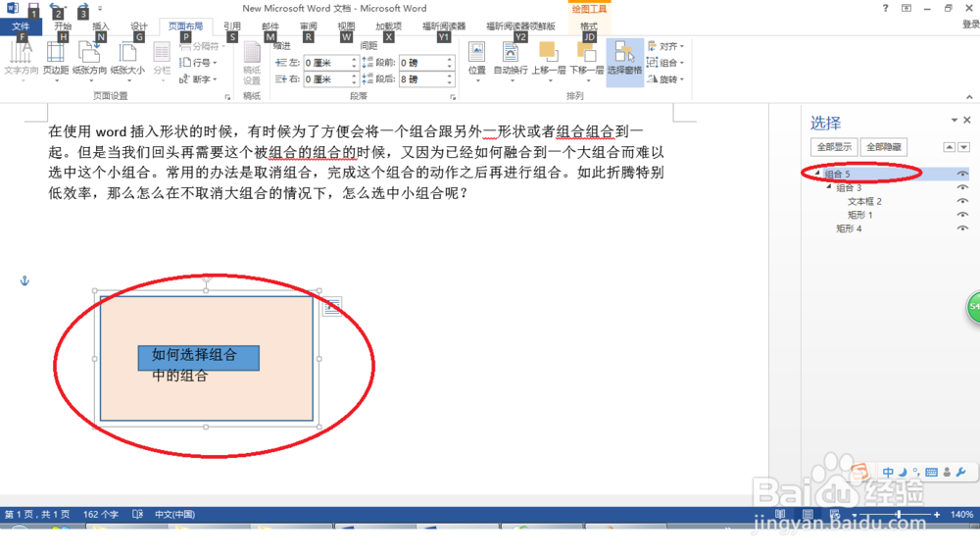
Task: Move selected item down with the reorder arrow
Action: tap(963, 147)
